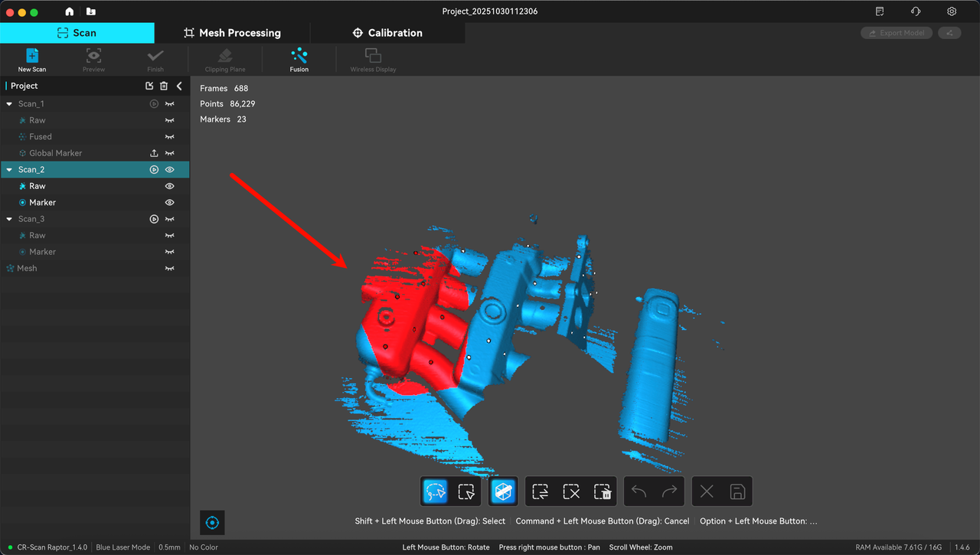Click the cancel selection icon
980x555 pixels.
[570, 491]
